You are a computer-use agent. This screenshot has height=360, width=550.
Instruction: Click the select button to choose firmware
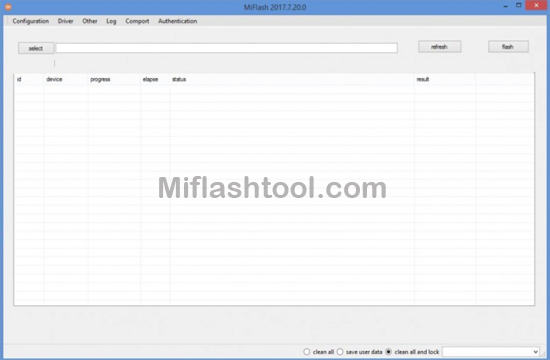coord(36,48)
